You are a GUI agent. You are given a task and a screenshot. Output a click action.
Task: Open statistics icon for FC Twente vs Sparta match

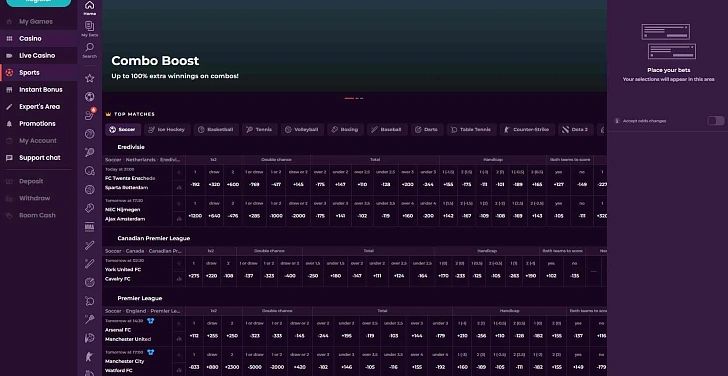coord(179,188)
